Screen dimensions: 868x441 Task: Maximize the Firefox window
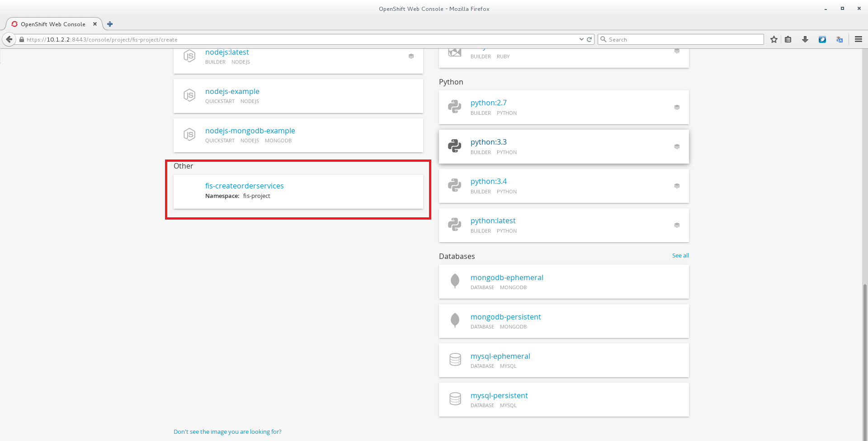pyautogui.click(x=842, y=9)
